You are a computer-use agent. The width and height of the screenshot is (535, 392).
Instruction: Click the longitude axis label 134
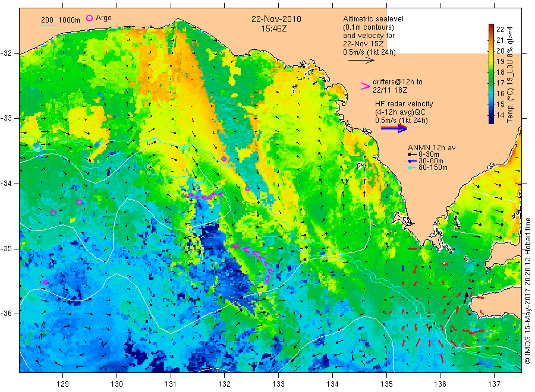pos(332,384)
